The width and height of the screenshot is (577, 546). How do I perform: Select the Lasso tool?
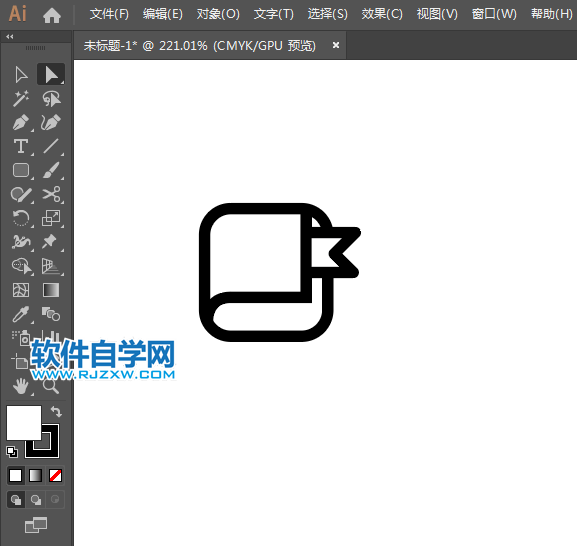coord(51,99)
